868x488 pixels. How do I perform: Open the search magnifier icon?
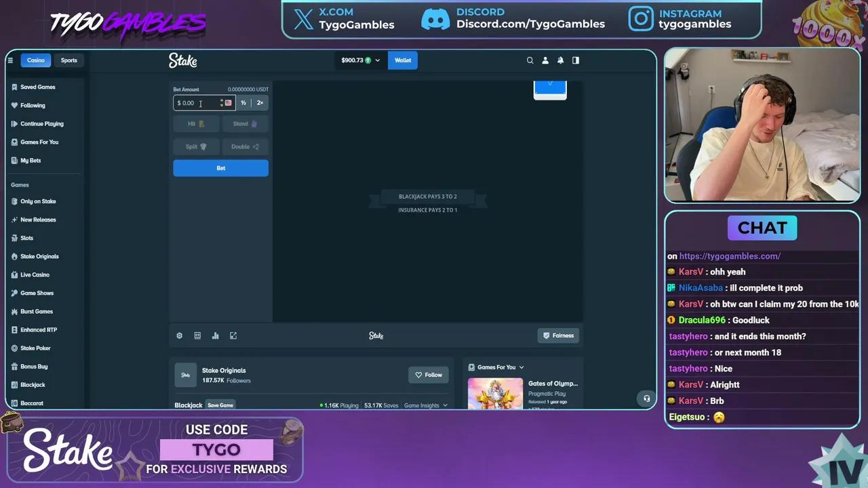[x=530, y=60]
